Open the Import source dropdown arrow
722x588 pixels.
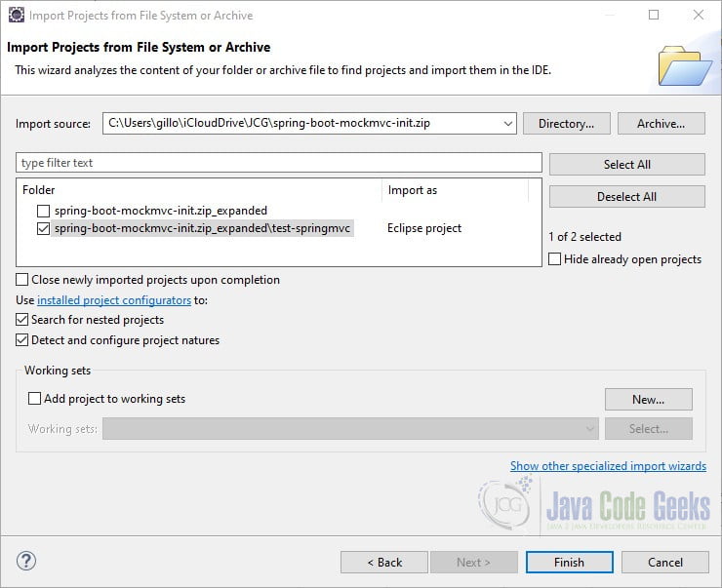coord(507,123)
